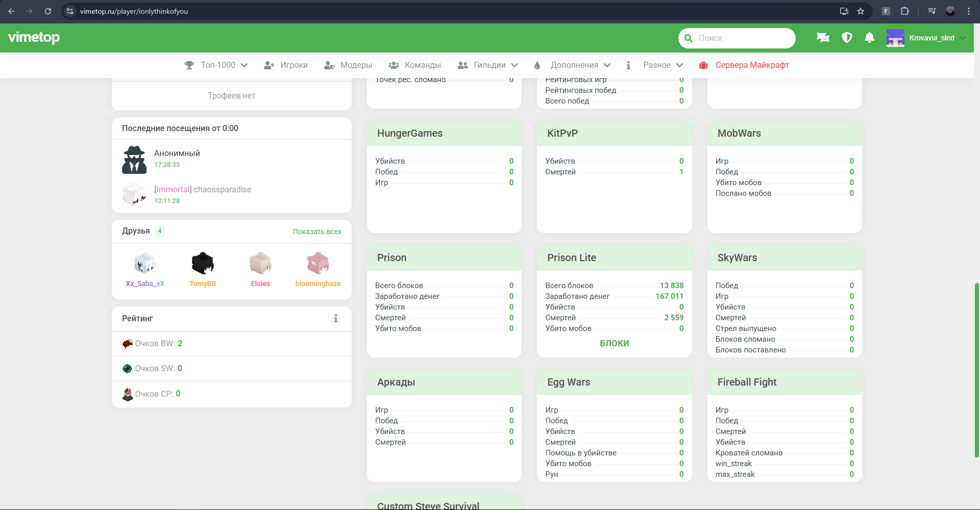Click the Рейтинг info icon
This screenshot has height=510, width=980.
[336, 319]
